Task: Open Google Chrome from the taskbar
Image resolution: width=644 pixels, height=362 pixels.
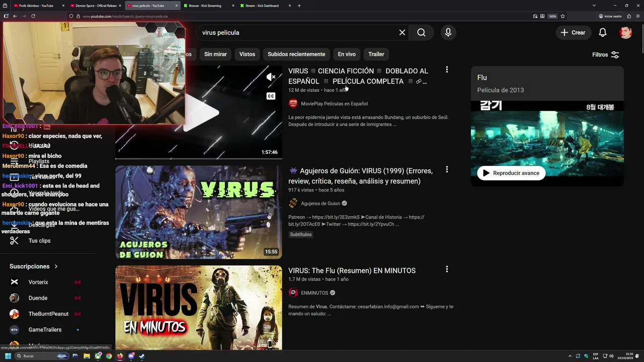Action: pyautogui.click(x=109, y=356)
